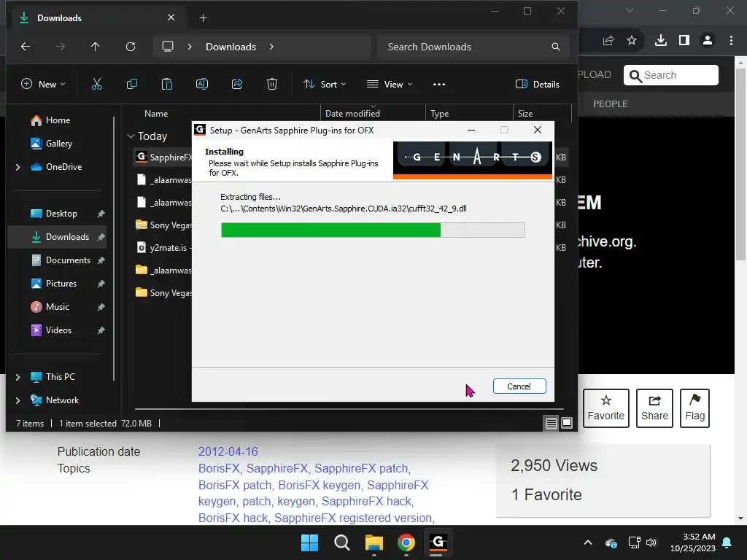
Task: Click the This PC monitor icon in address bar
Action: click(168, 47)
